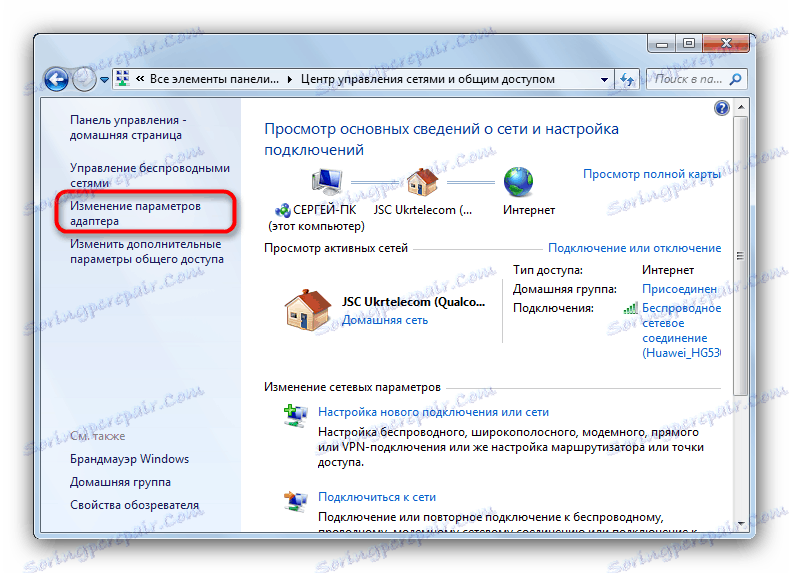Screen dimensions: 790x573
Task: Click Подключение или отключение link
Action: tap(634, 248)
